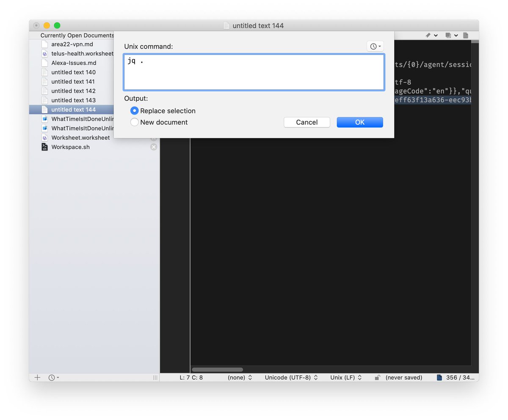Open the Unicode (UTF-8) encoding popup
This screenshot has width=508, height=420.
coord(291,377)
